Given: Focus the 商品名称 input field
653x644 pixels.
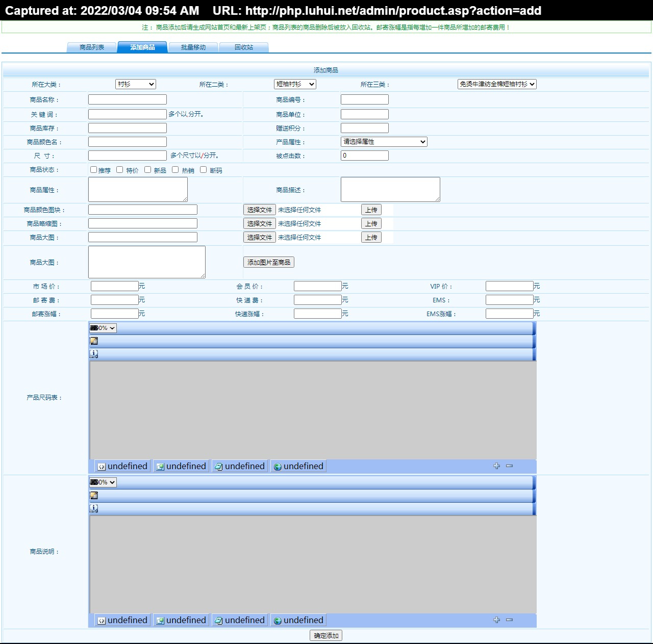Looking at the screenshot, I should coord(128,99).
